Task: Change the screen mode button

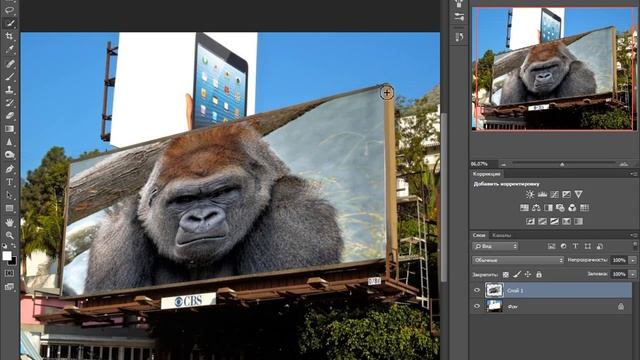Action: coord(9,287)
